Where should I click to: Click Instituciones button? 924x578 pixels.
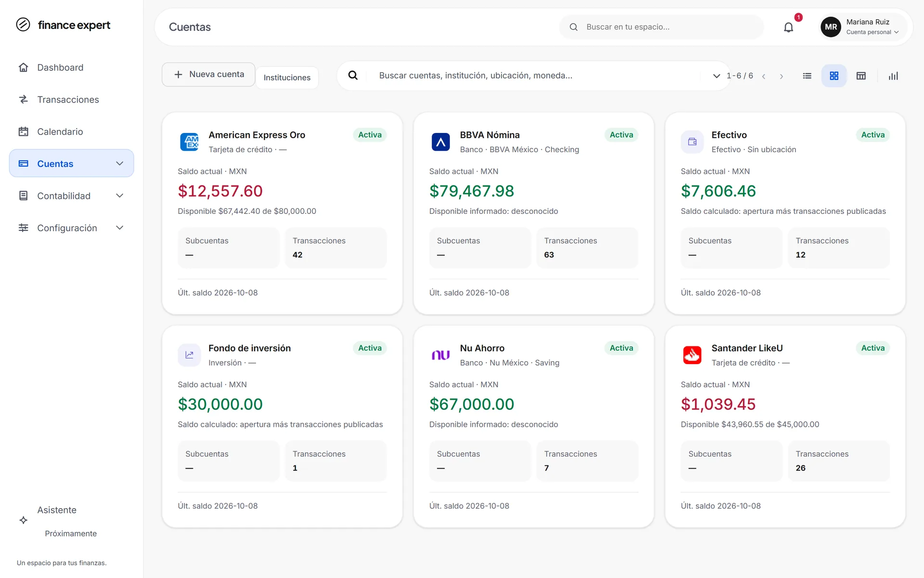pos(287,78)
